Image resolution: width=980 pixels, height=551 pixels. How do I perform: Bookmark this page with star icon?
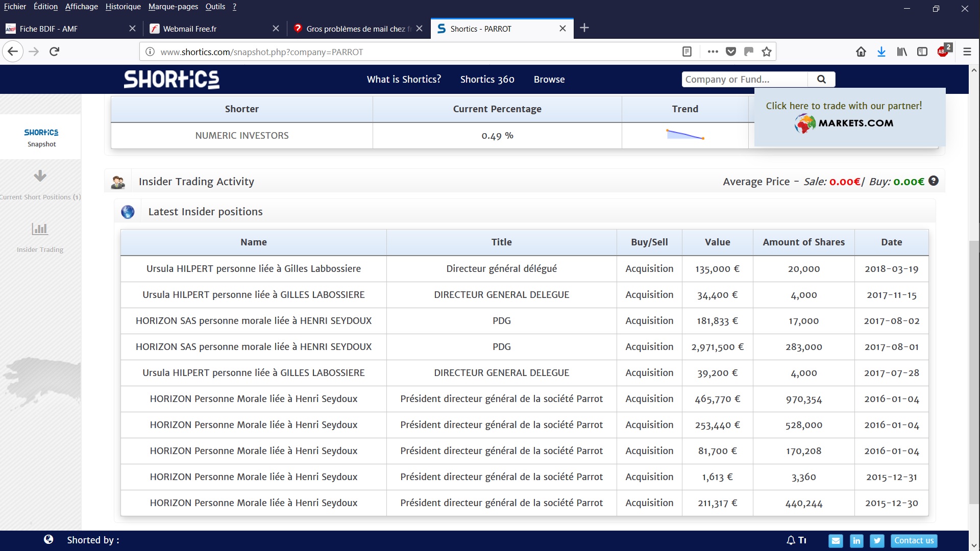click(767, 52)
